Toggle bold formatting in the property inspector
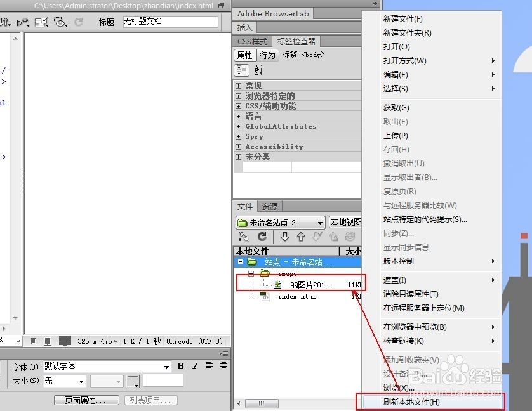This screenshot has height=411, width=532. click(x=180, y=367)
